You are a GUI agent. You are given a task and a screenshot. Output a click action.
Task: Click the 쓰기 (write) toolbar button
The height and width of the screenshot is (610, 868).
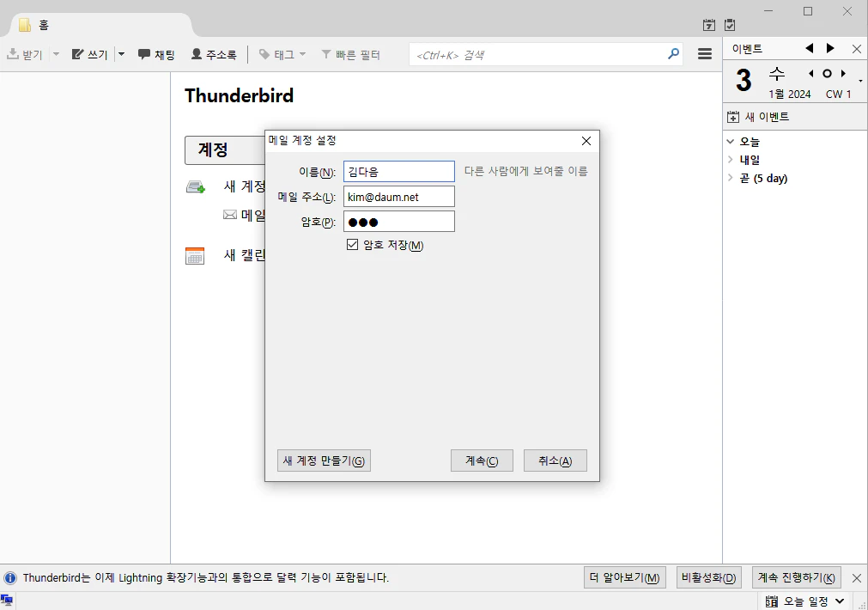[x=89, y=54]
